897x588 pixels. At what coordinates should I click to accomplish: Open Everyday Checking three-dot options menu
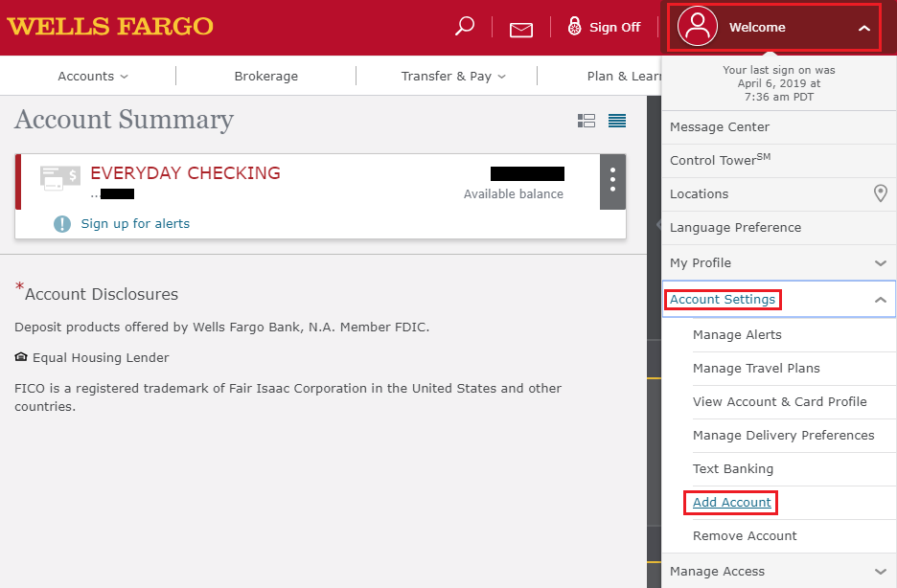tap(612, 182)
